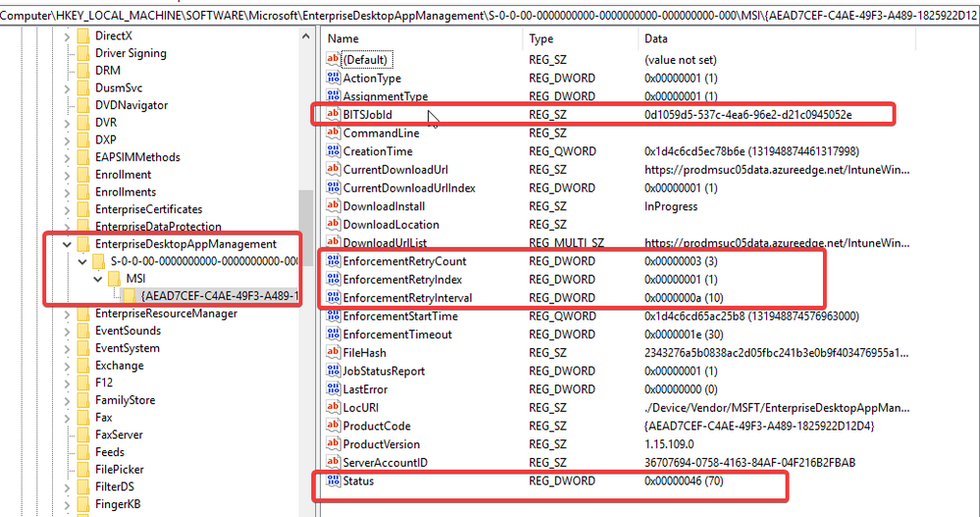Viewport: 980px width, 517px height.
Task: Click the tree pane scroll up arrow
Action: 306,36
